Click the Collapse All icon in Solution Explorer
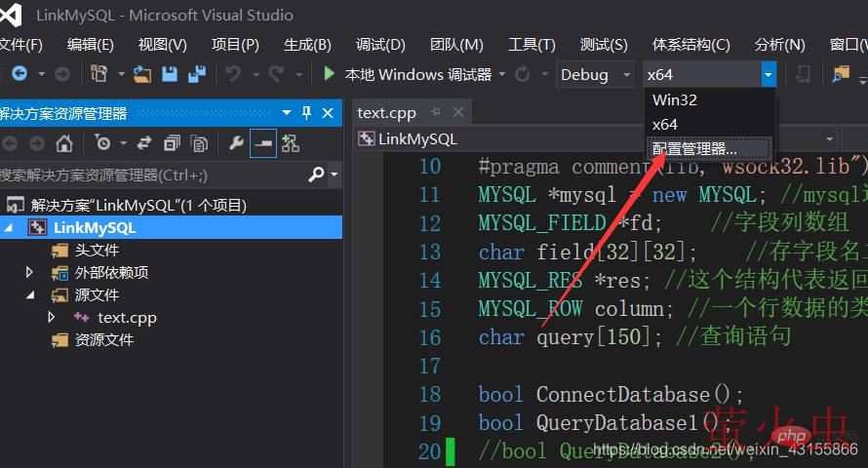This screenshot has width=868, height=468. [172, 144]
